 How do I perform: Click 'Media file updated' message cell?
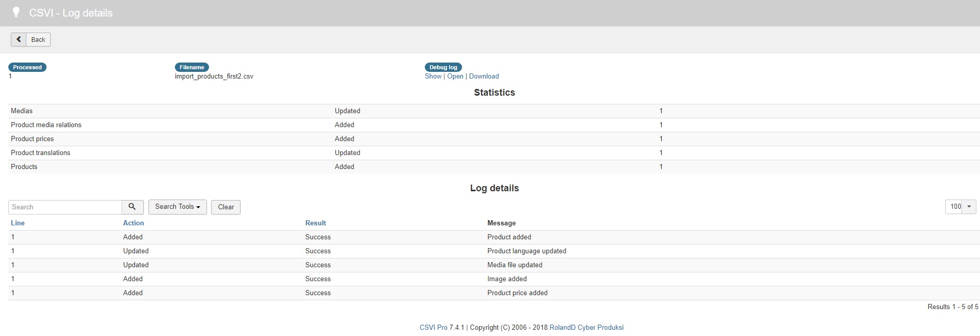coord(515,265)
